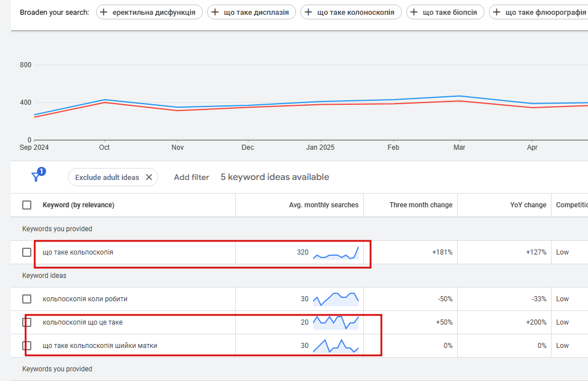This screenshot has height=381, width=588.
Task: Click trend sparkline for 'що таке кольпоскопія'
Action: click(x=335, y=252)
